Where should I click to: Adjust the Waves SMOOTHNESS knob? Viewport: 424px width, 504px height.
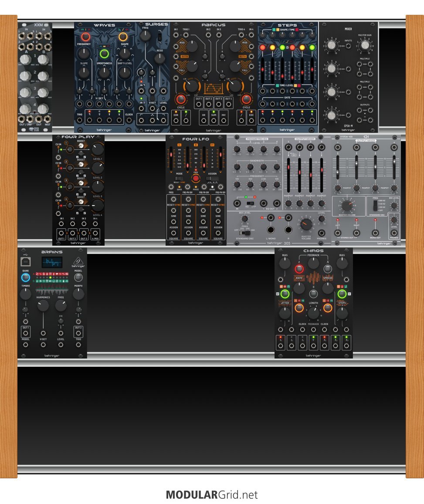pyautogui.click(x=104, y=73)
